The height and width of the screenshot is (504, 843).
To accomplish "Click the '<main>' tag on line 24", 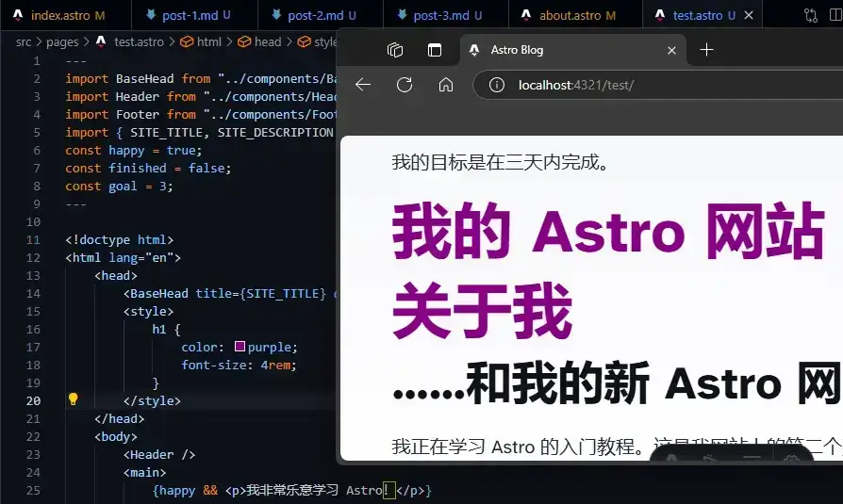I will [x=144, y=472].
